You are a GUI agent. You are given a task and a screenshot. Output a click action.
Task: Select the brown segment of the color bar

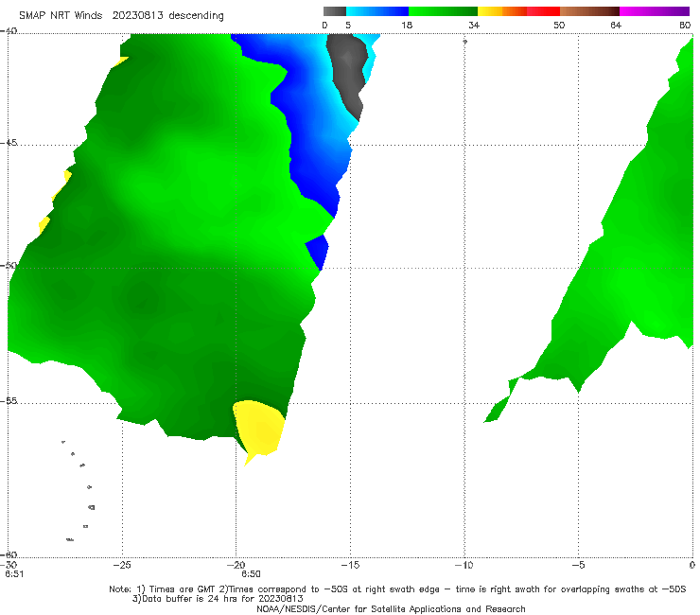pyautogui.click(x=589, y=11)
